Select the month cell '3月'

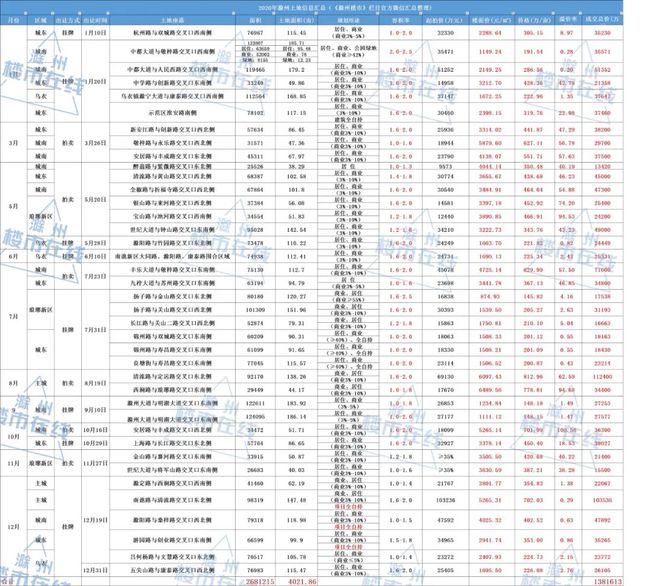13,143
